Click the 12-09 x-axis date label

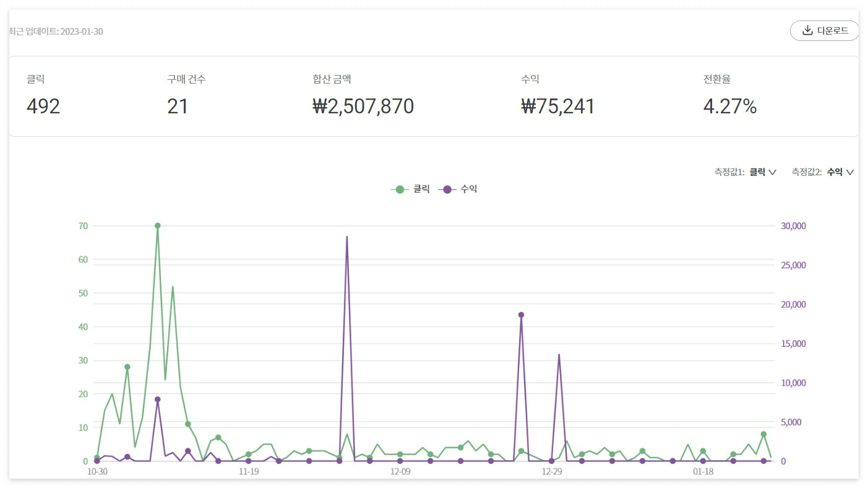coord(400,472)
